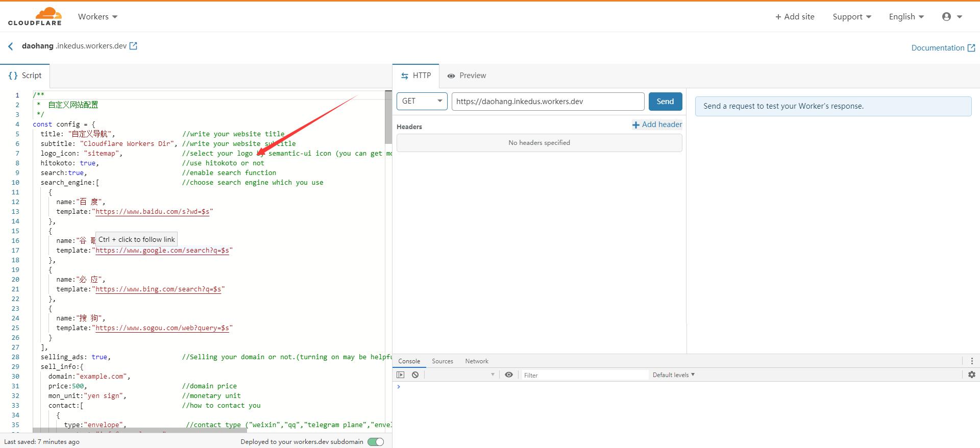This screenshot has height=448, width=980.
Task: Follow the baidu.com template link
Action: [x=152, y=212]
